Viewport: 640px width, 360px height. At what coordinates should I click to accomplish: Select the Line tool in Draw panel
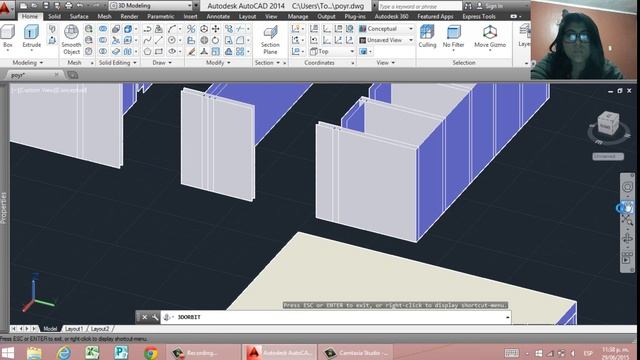click(159, 40)
